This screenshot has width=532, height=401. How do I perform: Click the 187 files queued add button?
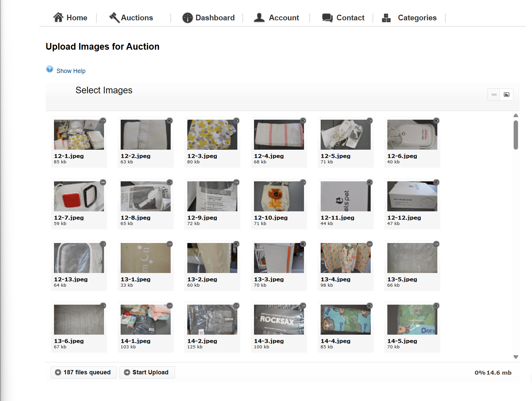[x=84, y=372]
